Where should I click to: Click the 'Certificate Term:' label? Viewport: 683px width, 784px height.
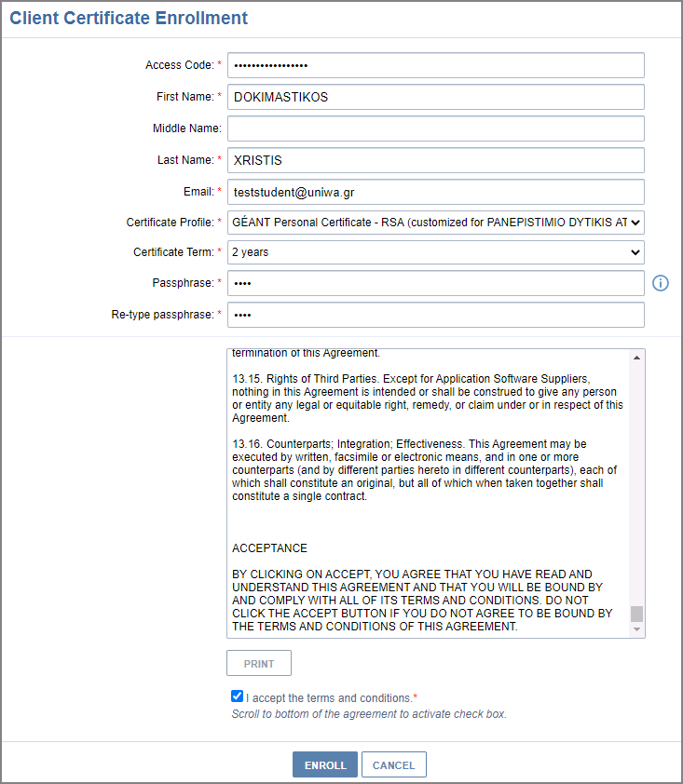click(x=173, y=252)
